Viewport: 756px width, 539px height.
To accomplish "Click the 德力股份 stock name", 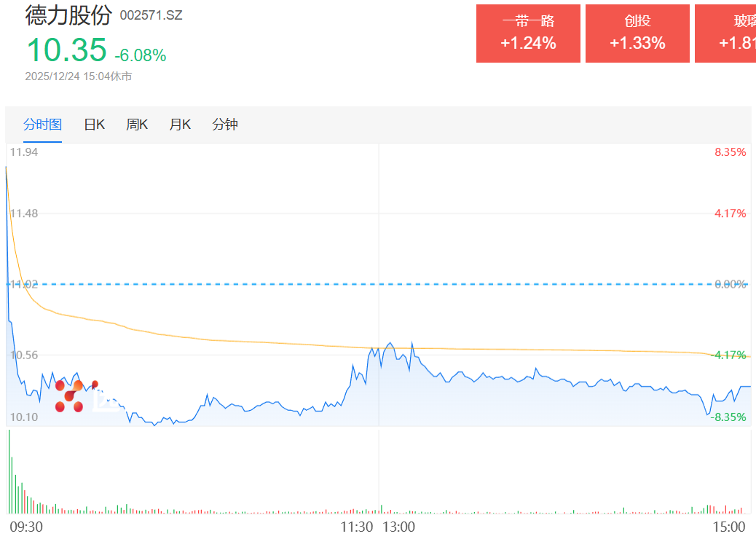I will (x=68, y=15).
